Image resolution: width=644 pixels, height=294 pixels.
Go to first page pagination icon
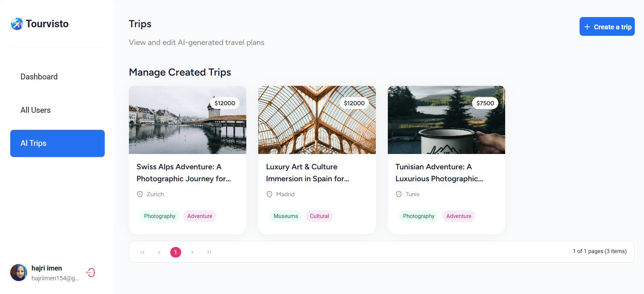click(143, 252)
